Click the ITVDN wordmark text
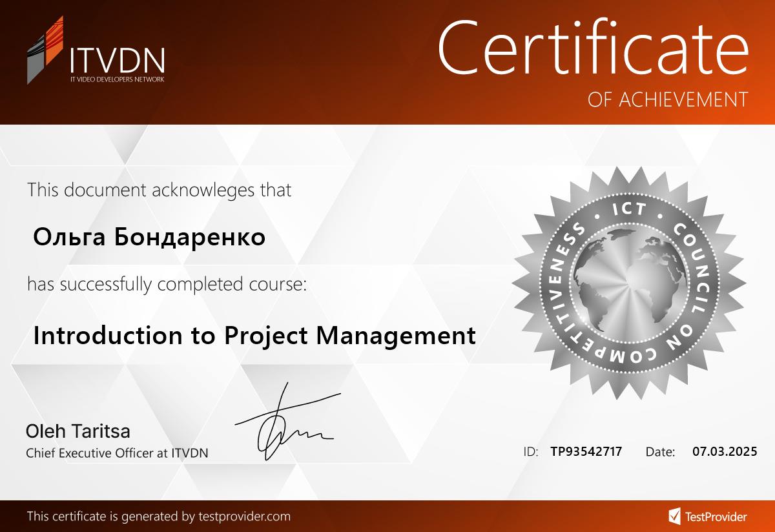 point(116,60)
